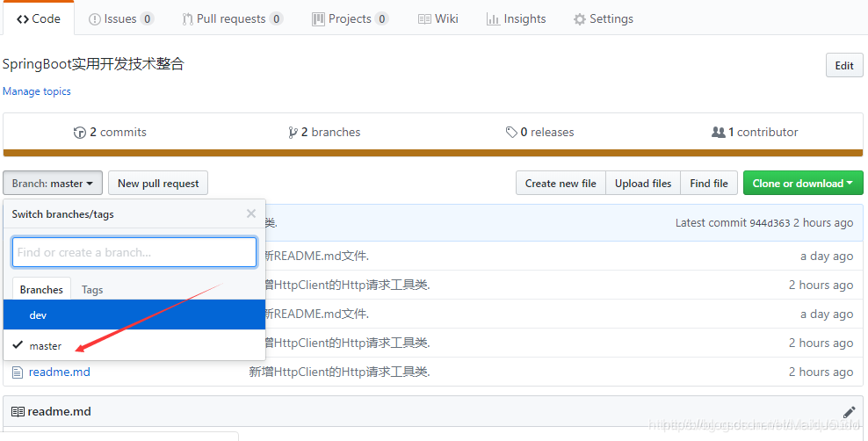This screenshot has width=868, height=441.
Task: View the 2 commits history
Action: pos(110,133)
